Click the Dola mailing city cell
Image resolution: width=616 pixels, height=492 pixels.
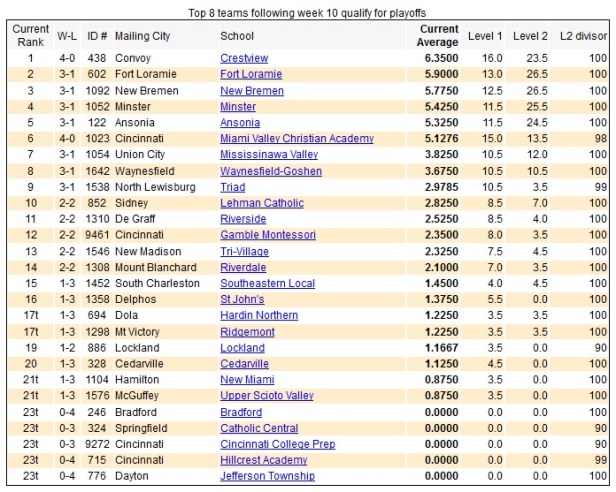pyautogui.click(x=126, y=315)
